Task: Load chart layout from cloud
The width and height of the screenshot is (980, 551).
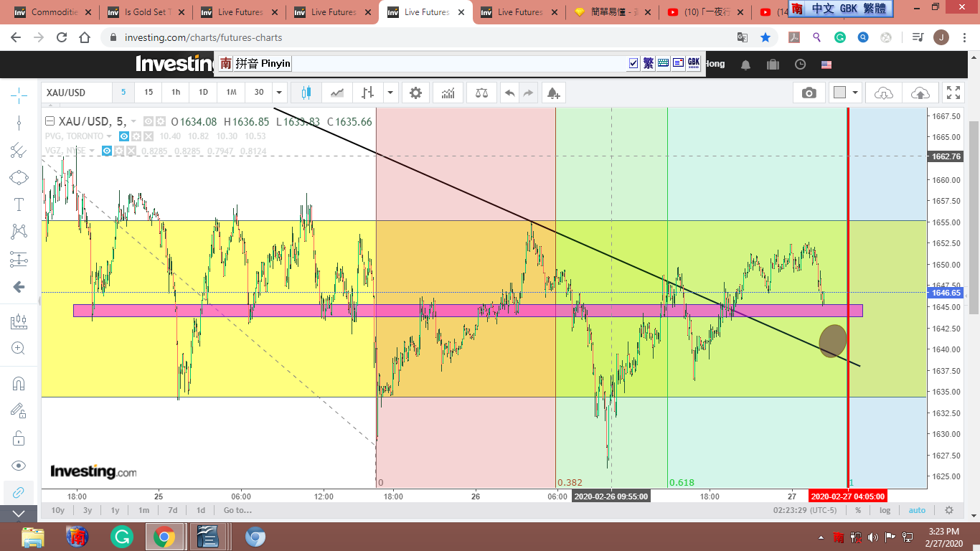Action: (884, 93)
